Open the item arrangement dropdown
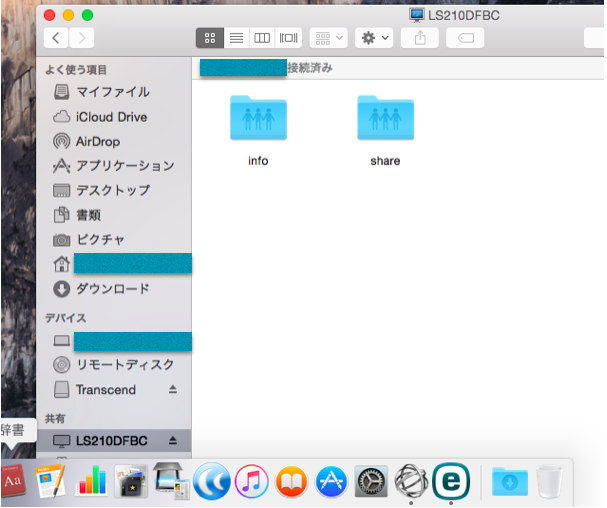The image size is (607, 508). (329, 38)
